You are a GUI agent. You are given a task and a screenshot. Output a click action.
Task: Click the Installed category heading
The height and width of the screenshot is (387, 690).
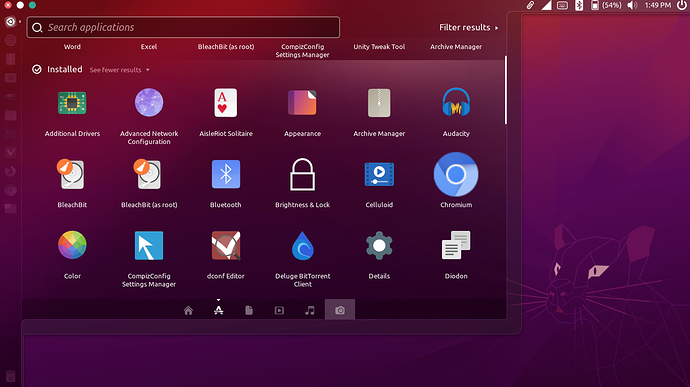coord(65,69)
